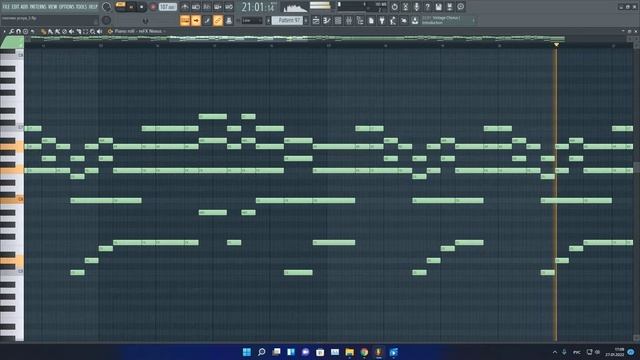Adjust the master pitch knob
Image resolution: width=640 pixels, height=360 pixels.
(107, 20)
